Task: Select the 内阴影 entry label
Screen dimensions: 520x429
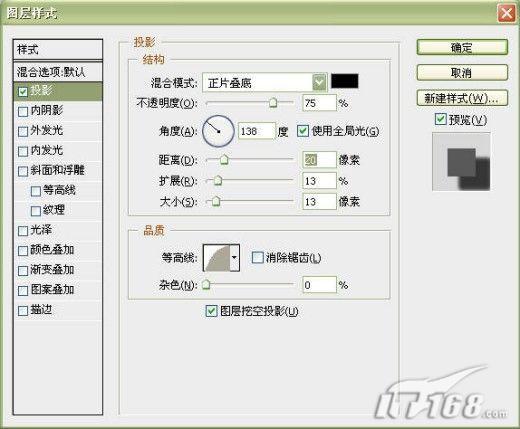Action: 47,110
